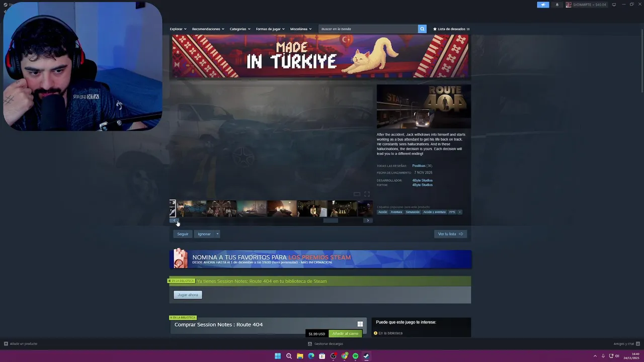Open Spotify from taskbar

tap(355, 356)
